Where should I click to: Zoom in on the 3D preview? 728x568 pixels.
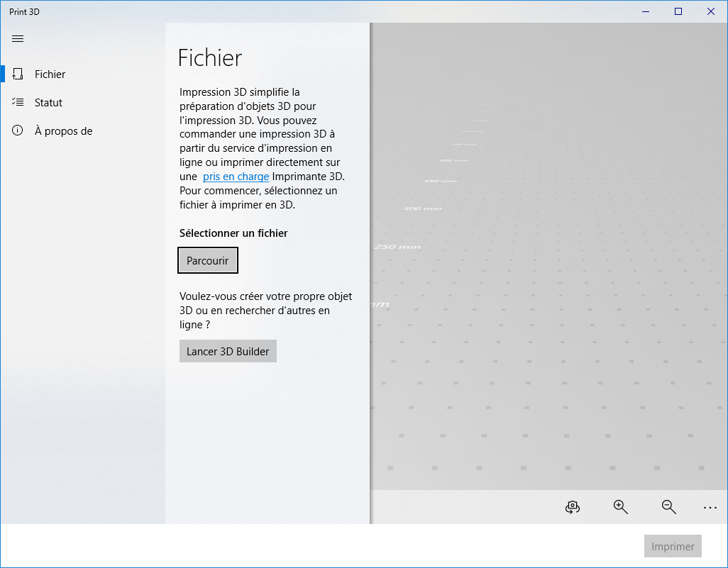click(620, 507)
